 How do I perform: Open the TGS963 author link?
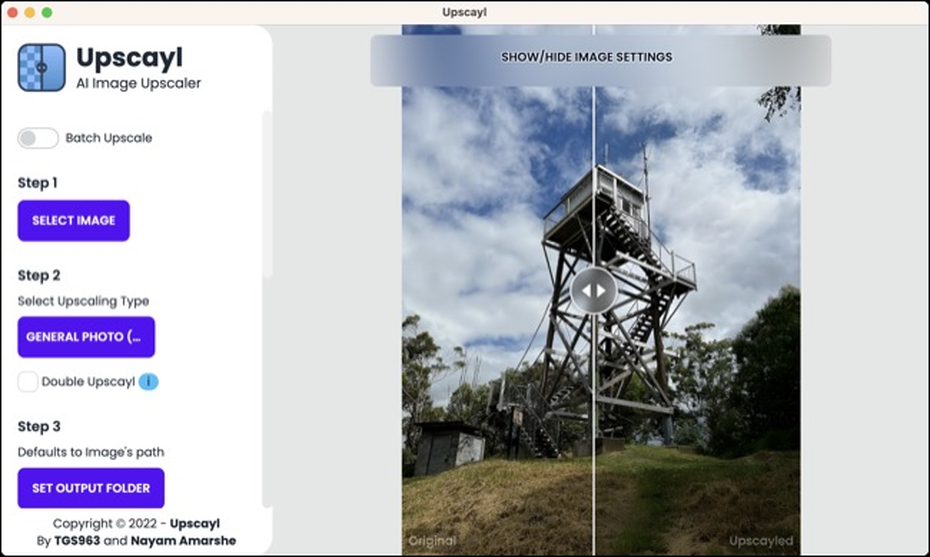77,541
